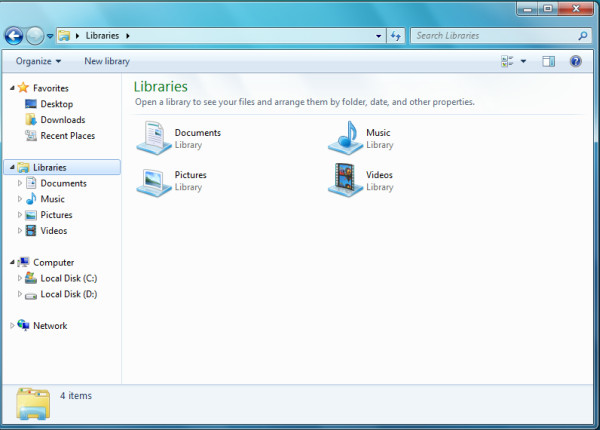
Task: Click inside the Search Libraries field
Action: coord(490,36)
